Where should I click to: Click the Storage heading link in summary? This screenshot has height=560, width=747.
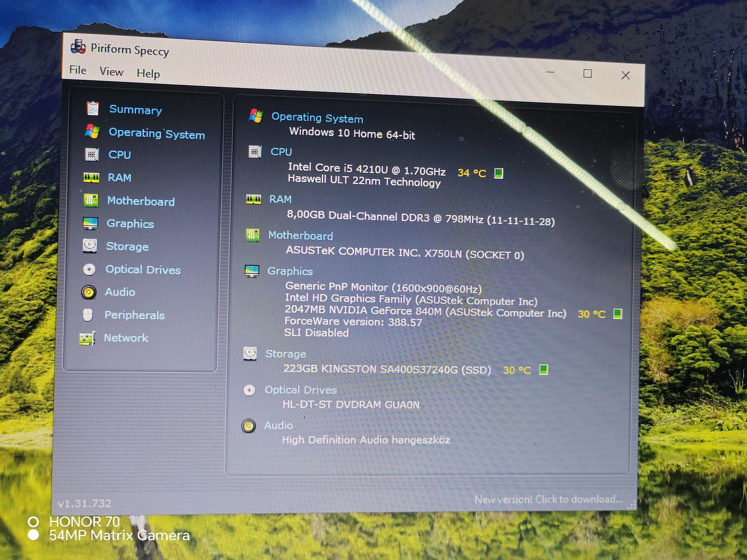pos(286,354)
